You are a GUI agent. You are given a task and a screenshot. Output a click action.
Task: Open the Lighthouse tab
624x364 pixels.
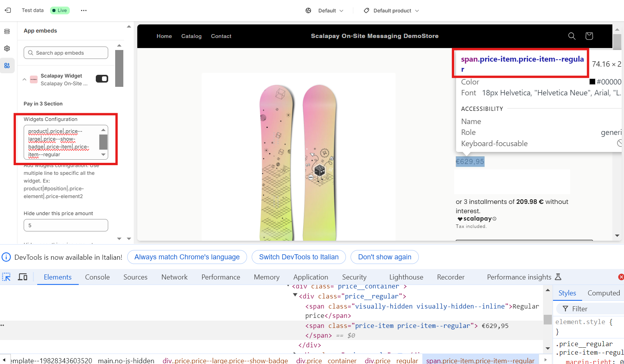pos(406,277)
